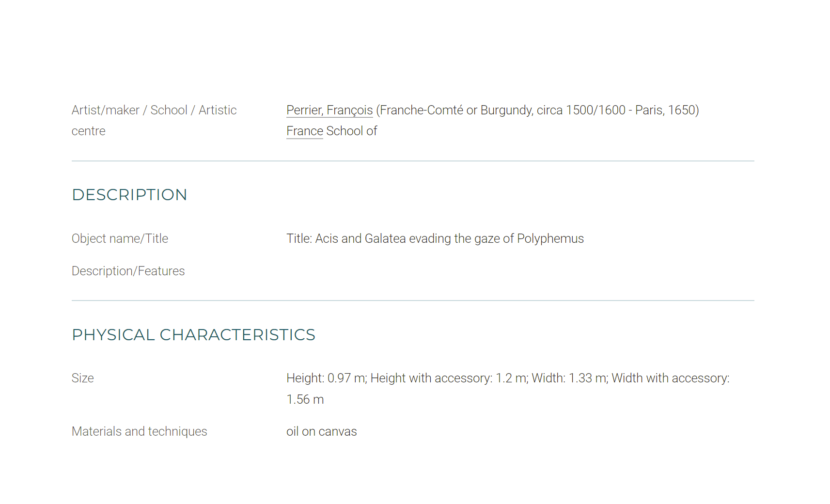Click the School of text after France
This screenshot has height=504, width=830.
[x=352, y=131]
